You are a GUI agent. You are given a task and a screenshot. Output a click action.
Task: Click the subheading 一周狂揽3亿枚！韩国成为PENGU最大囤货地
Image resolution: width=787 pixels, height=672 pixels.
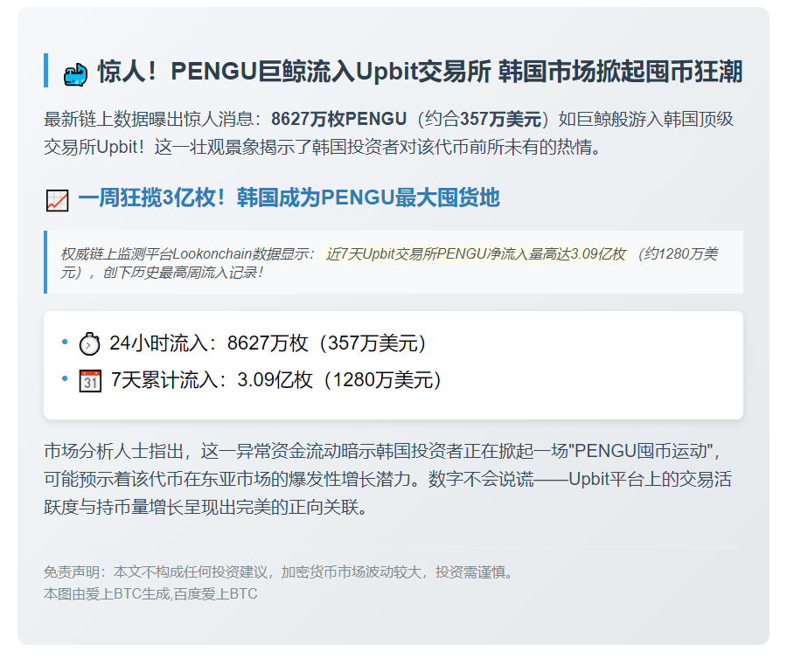289,197
